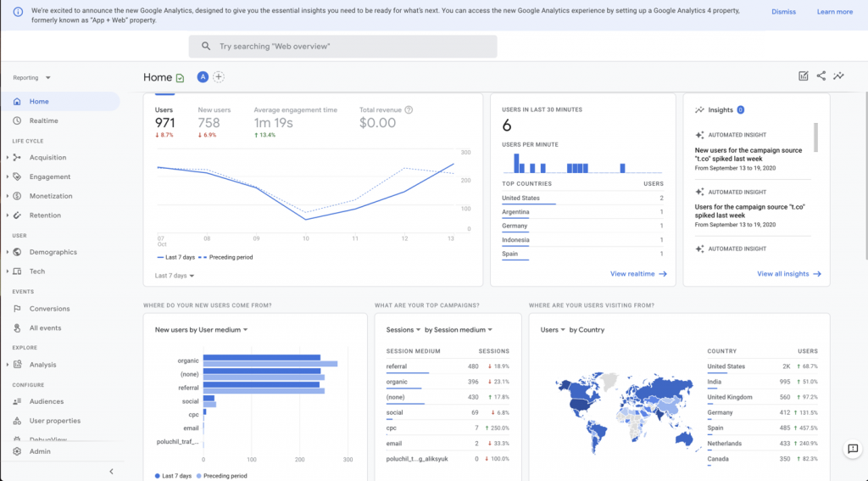The width and height of the screenshot is (868, 481).
Task: Click the 'United Kingdom' country row
Action: click(x=762, y=398)
